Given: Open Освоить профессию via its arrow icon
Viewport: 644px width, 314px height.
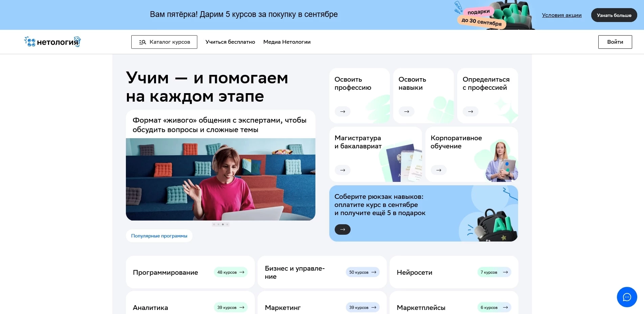Looking at the screenshot, I should 342,111.
